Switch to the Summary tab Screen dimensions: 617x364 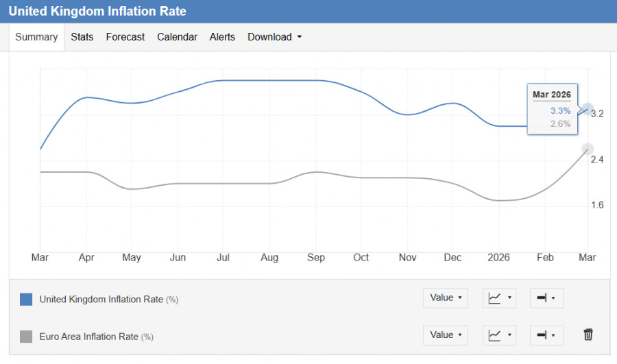click(36, 37)
